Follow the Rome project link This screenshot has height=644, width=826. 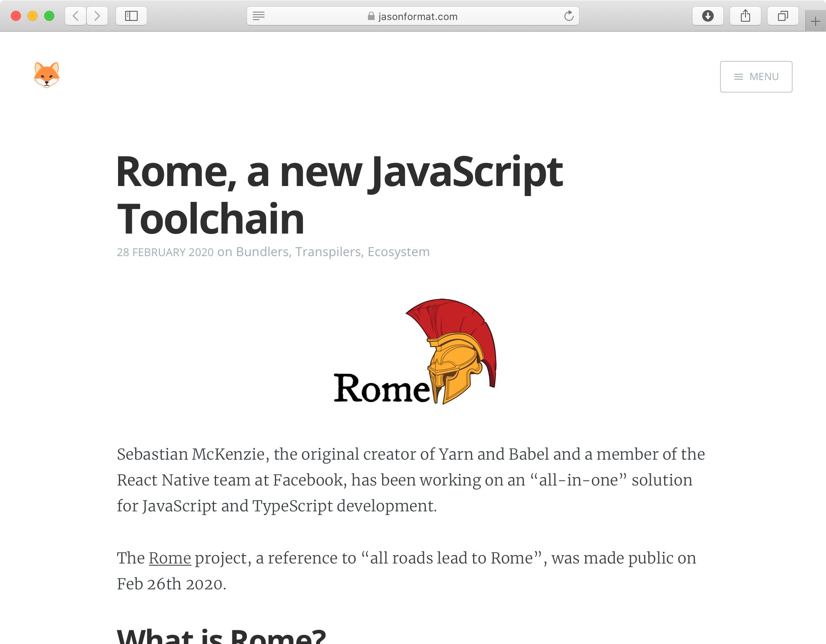point(170,558)
